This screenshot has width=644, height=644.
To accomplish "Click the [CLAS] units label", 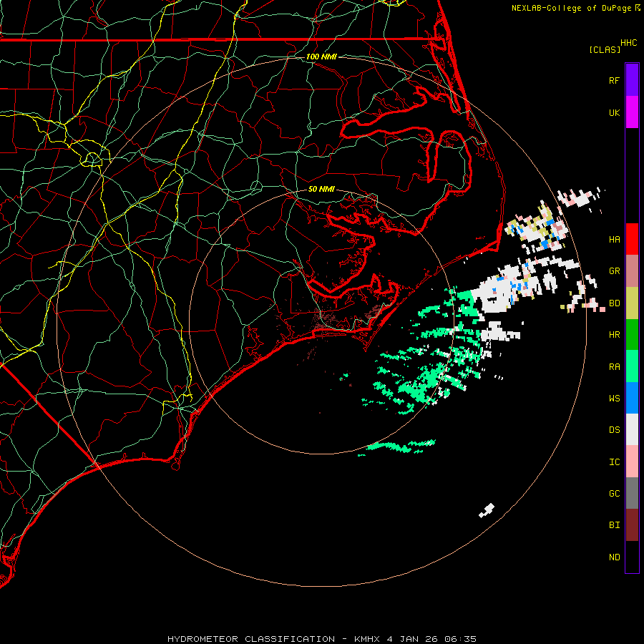I will [x=605, y=49].
